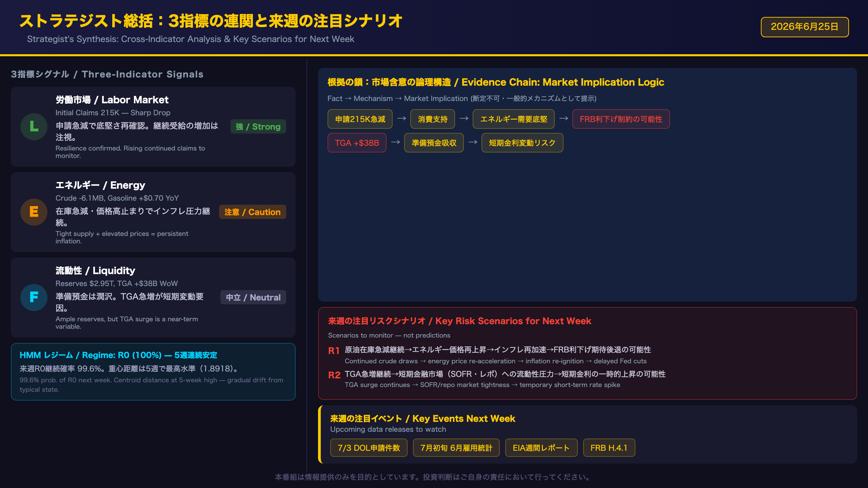Image resolution: width=868 pixels, height=488 pixels.
Task: Click the Key Risk Scenarios for Next Week heading
Action: tap(459, 321)
